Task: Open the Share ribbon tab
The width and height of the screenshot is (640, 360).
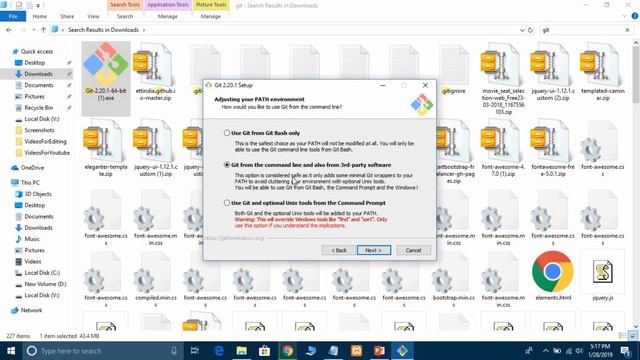Action: coord(67,16)
